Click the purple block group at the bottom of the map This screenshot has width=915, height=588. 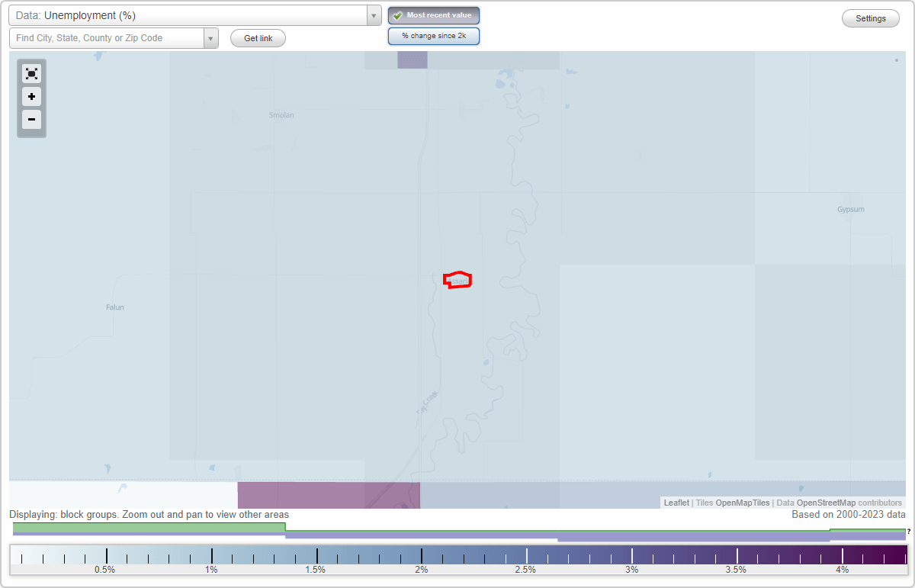329,495
